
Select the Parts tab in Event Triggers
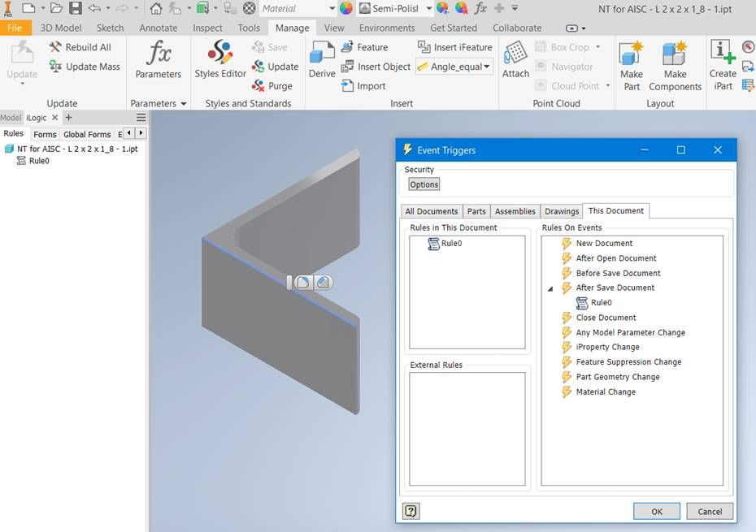[476, 211]
